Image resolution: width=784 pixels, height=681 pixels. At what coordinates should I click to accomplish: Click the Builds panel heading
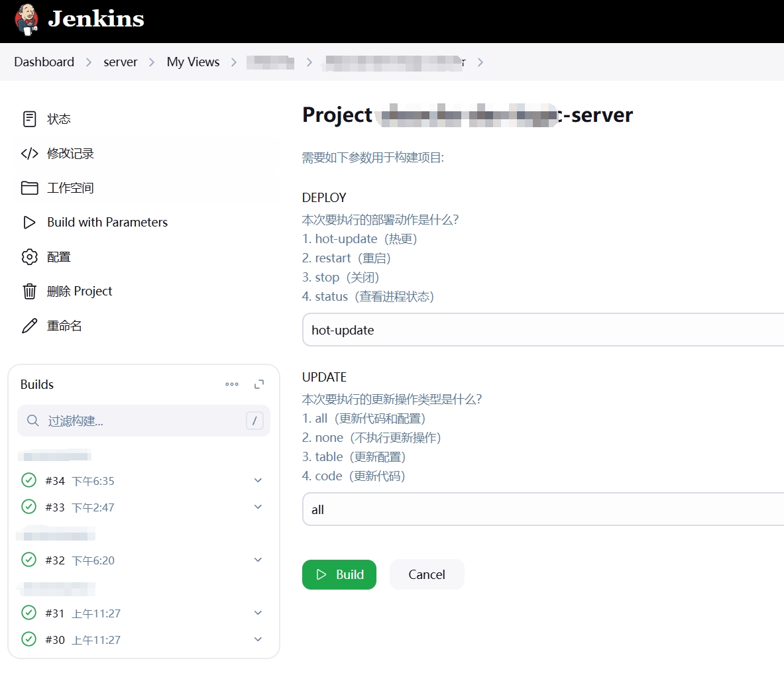coord(37,384)
